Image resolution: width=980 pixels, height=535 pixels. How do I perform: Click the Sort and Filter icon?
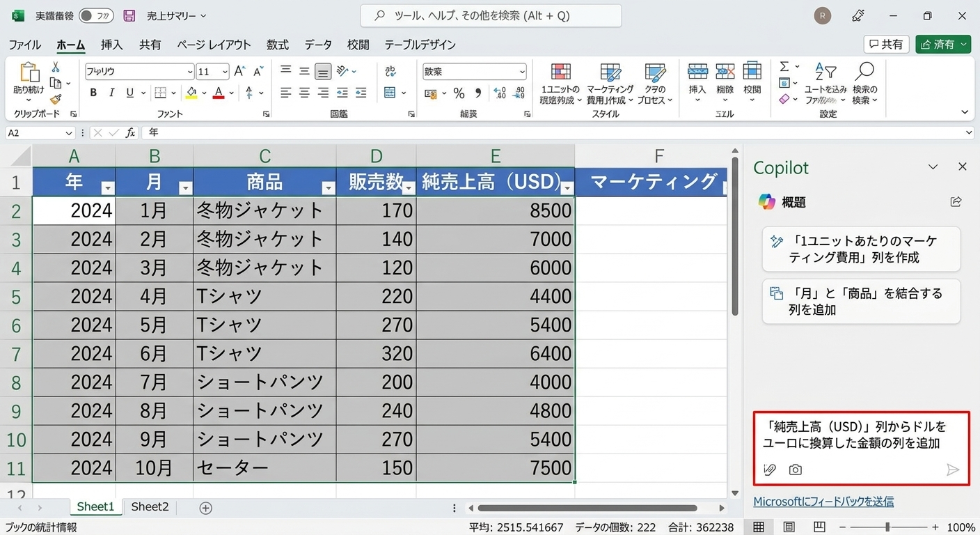point(825,72)
